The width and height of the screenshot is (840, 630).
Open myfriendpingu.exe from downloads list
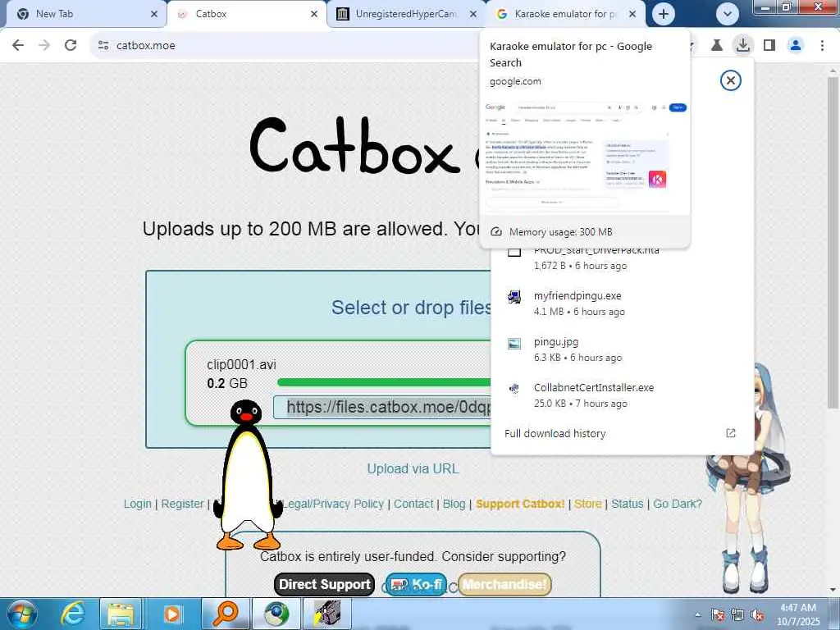pyautogui.click(x=577, y=295)
